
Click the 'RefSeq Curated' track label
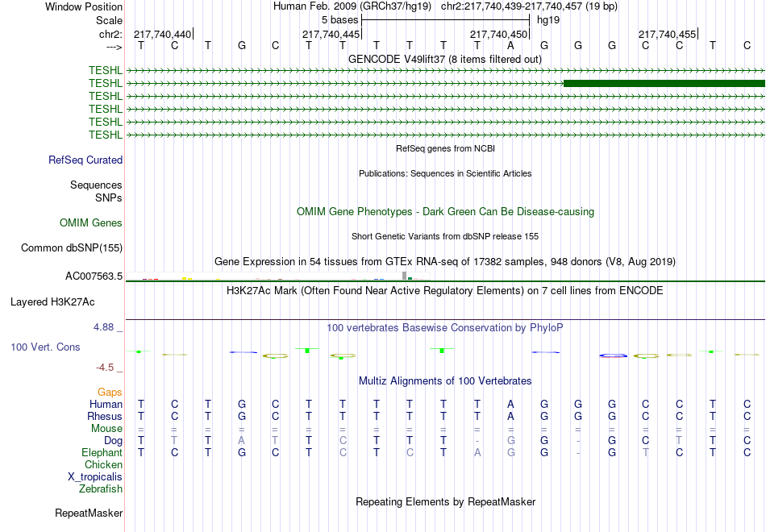(85, 160)
